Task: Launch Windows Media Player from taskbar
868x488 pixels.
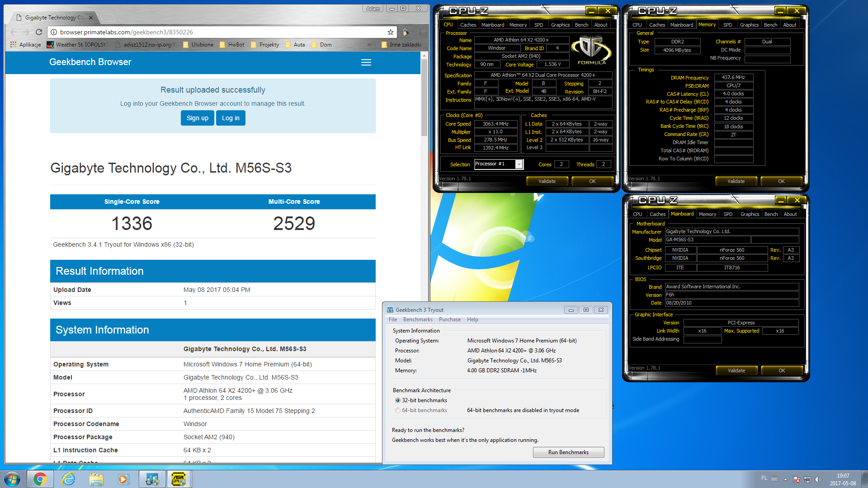Action: [124, 479]
